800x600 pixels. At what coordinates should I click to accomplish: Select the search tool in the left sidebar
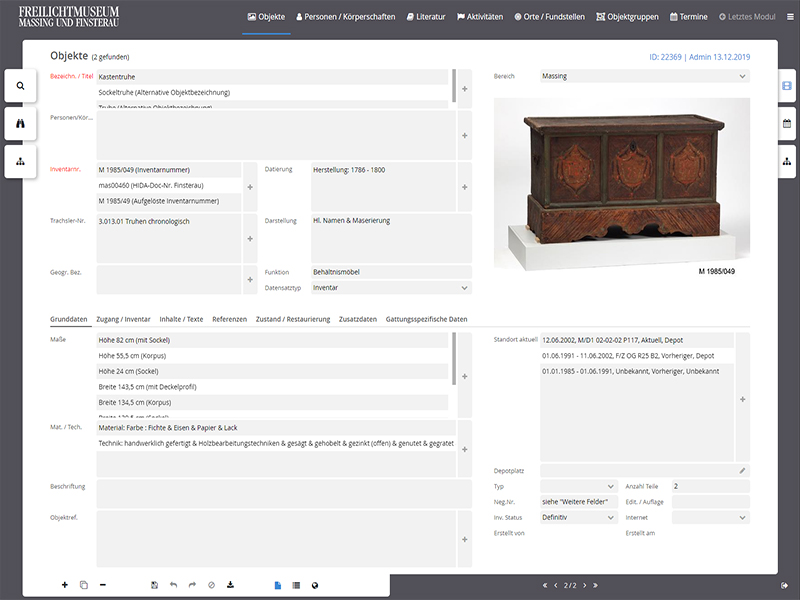pyautogui.click(x=19, y=85)
